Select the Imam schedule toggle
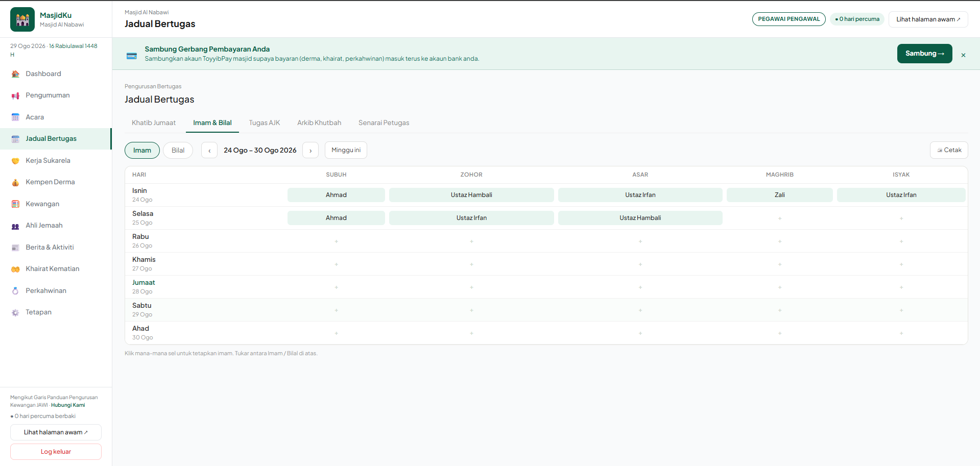The height and width of the screenshot is (466, 980). [142, 150]
